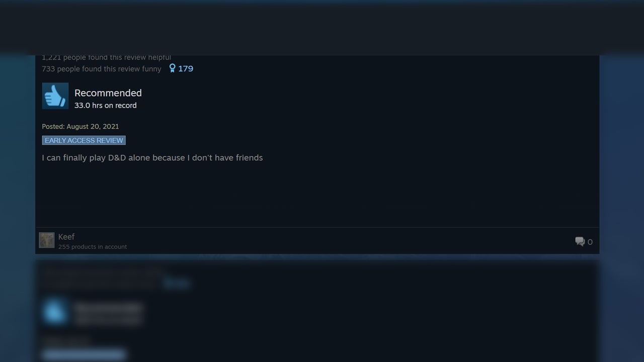The height and width of the screenshot is (362, 644).
Task: Click the blurred thumbs-up icon in next review
Action: click(x=55, y=311)
